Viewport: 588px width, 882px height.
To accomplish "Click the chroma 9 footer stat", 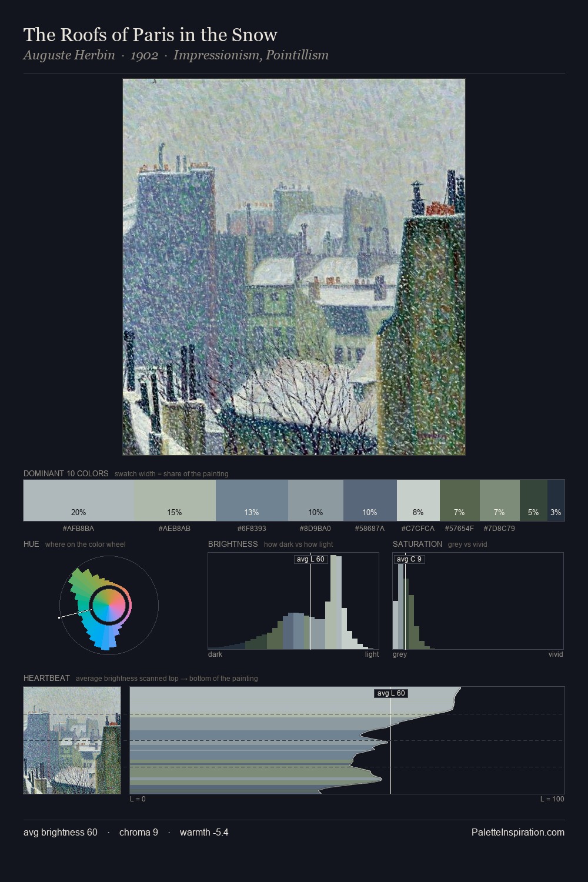I will [139, 832].
